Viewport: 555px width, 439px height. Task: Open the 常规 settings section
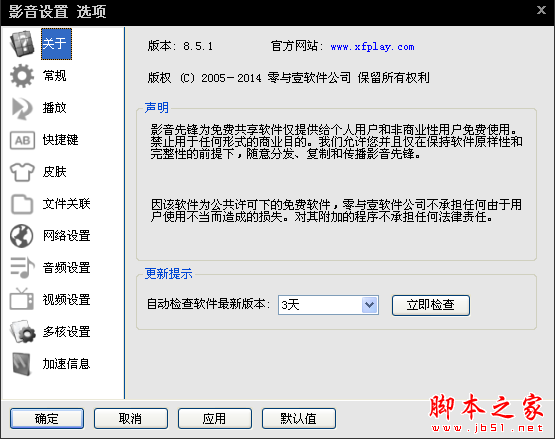tap(55, 76)
